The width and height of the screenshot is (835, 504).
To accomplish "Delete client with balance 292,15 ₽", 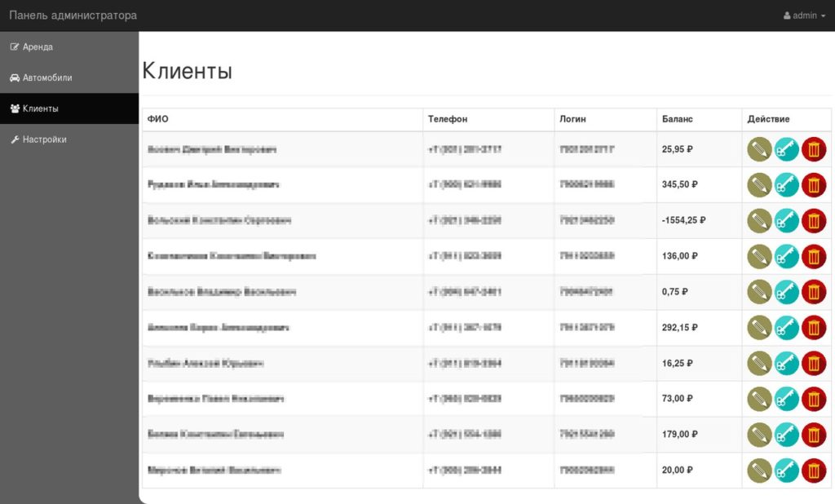I will [x=814, y=328].
